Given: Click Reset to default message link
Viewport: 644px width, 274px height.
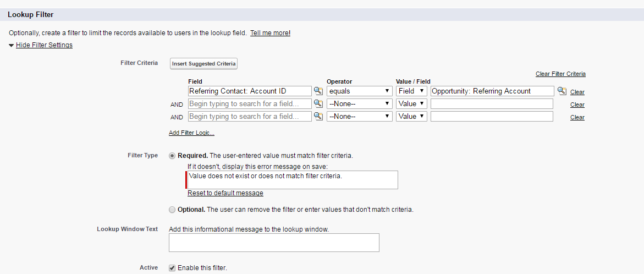Looking at the screenshot, I should 225,193.
